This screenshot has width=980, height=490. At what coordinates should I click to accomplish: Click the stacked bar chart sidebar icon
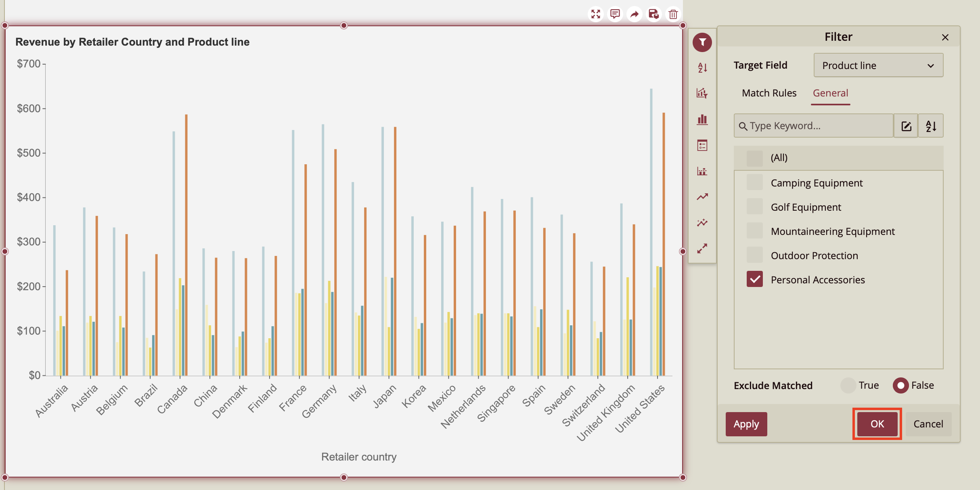(x=702, y=171)
